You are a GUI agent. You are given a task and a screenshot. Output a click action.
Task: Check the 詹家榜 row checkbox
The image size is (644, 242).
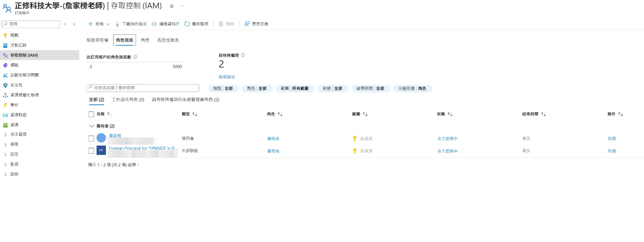(x=91, y=138)
